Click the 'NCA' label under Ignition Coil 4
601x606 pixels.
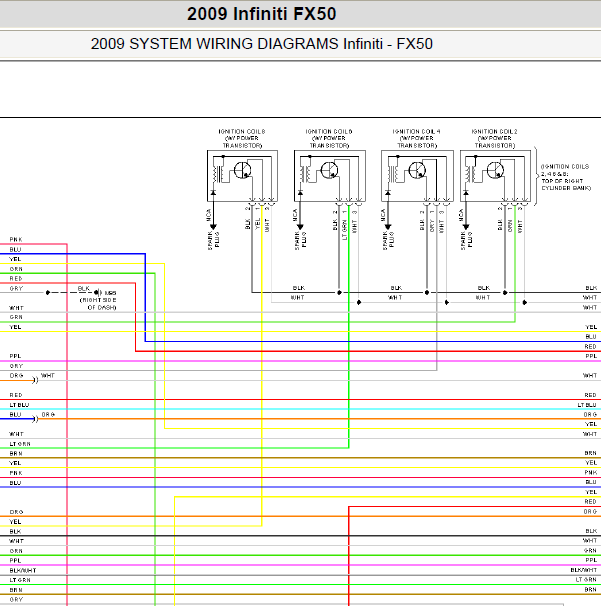point(383,215)
